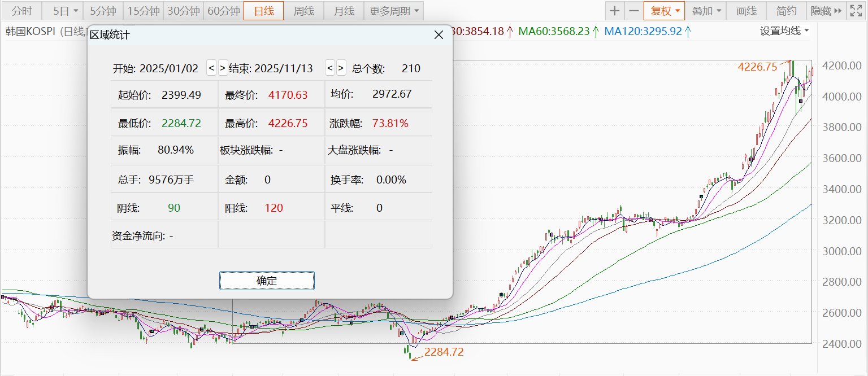The width and height of the screenshot is (868, 376).
Task: Open the 复权 dropdown
Action: coord(664,11)
